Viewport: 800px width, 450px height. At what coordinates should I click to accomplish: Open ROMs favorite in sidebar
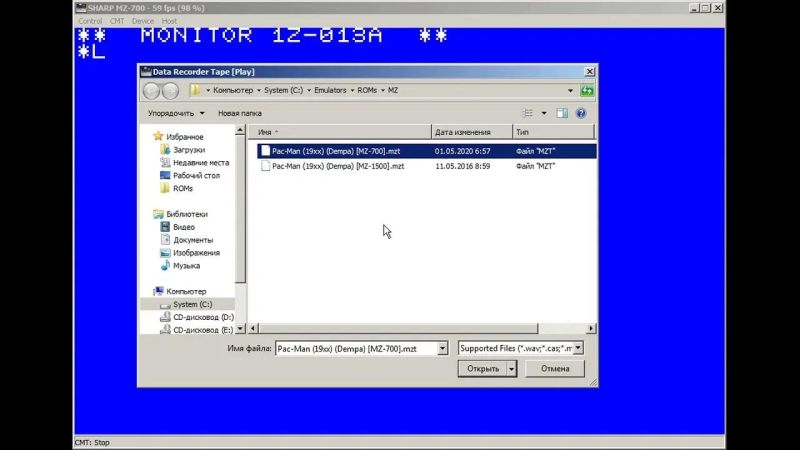(x=183, y=188)
